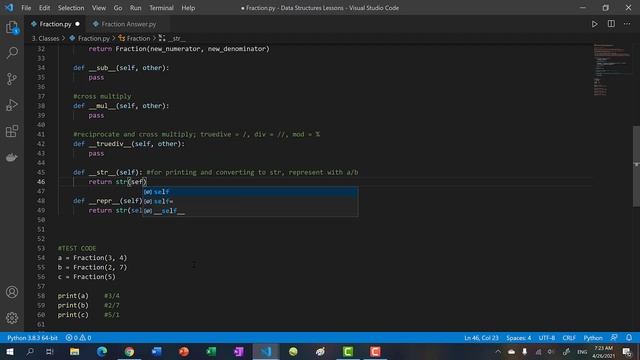
Task: Open OneNote from taskbar
Action: (x=238, y=351)
